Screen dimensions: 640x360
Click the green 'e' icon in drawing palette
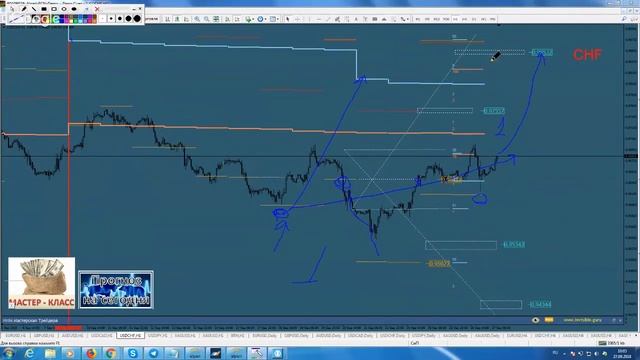56,19
